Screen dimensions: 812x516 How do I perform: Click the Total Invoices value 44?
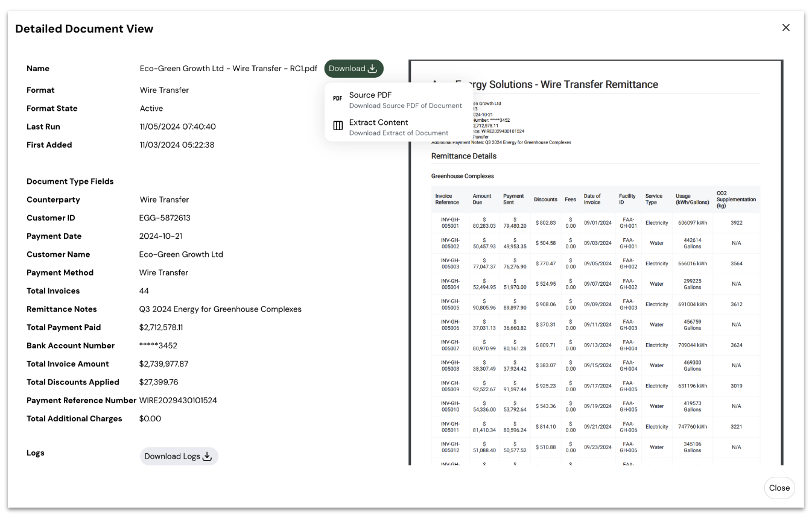point(144,291)
